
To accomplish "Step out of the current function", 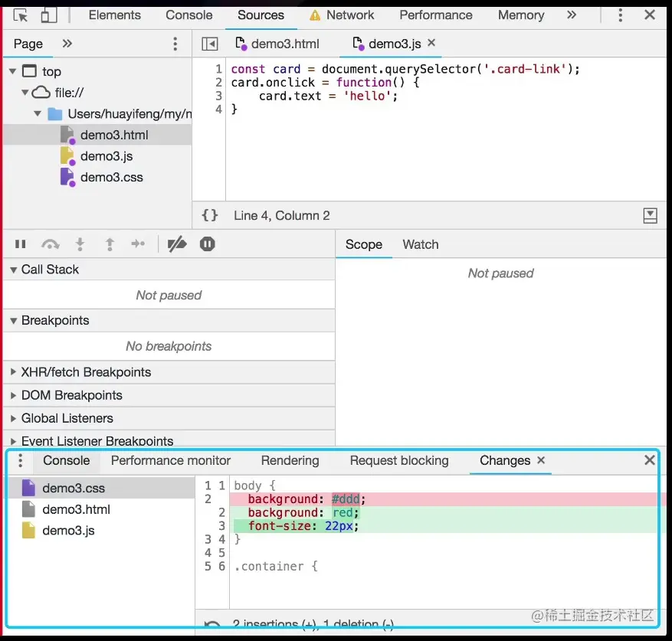I will 110,244.
